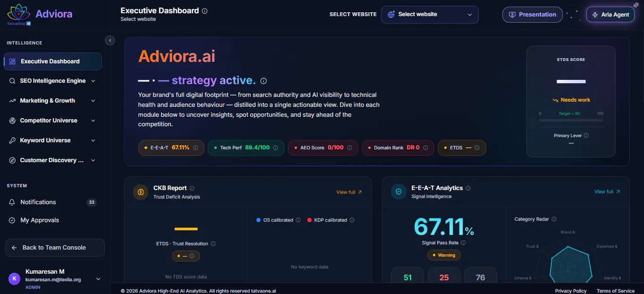Click the SEO Intelligence Engine magnifier icon
Screen dimensions: 644x294
click(12, 81)
